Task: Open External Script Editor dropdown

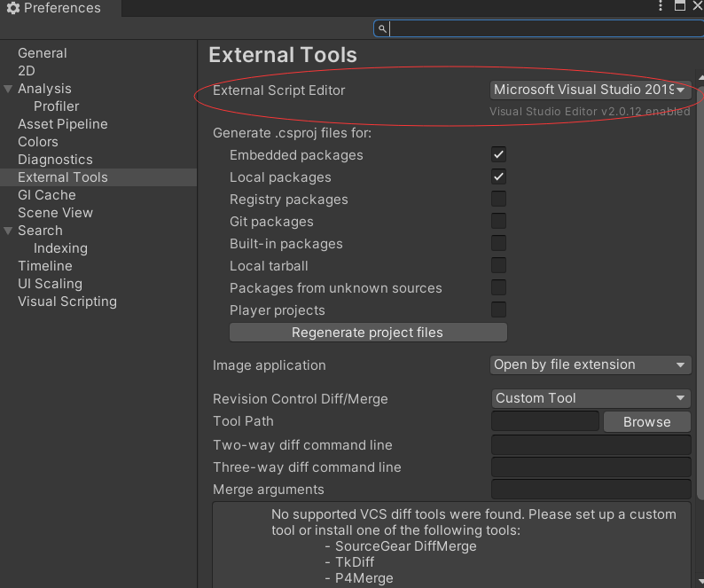Action: click(x=590, y=90)
